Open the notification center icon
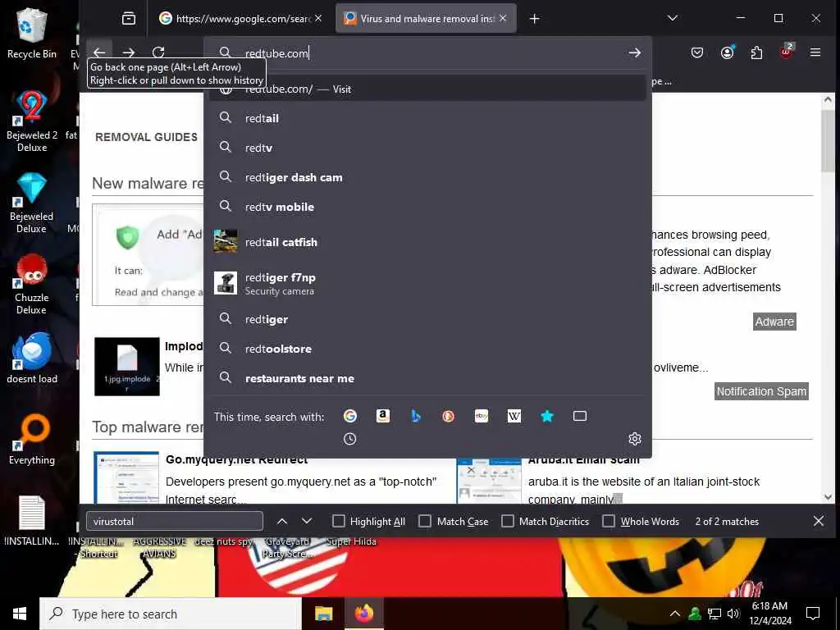This screenshot has height=630, width=840. pyautogui.click(x=813, y=614)
